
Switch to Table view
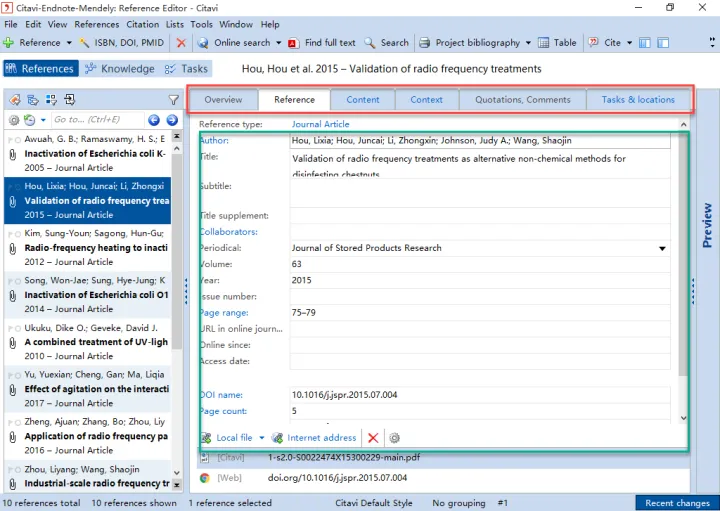(x=557, y=43)
